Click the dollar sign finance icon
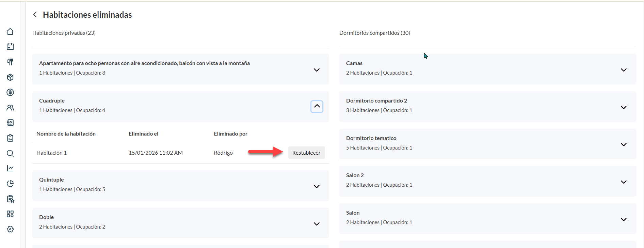The image size is (644, 248). [x=10, y=92]
